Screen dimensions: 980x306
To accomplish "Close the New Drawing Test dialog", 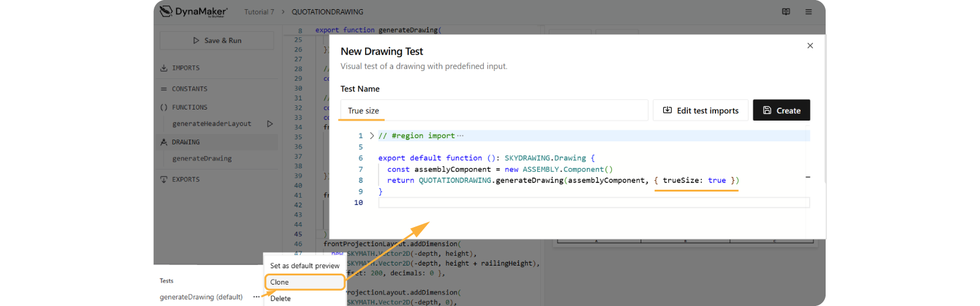I will tap(810, 46).
